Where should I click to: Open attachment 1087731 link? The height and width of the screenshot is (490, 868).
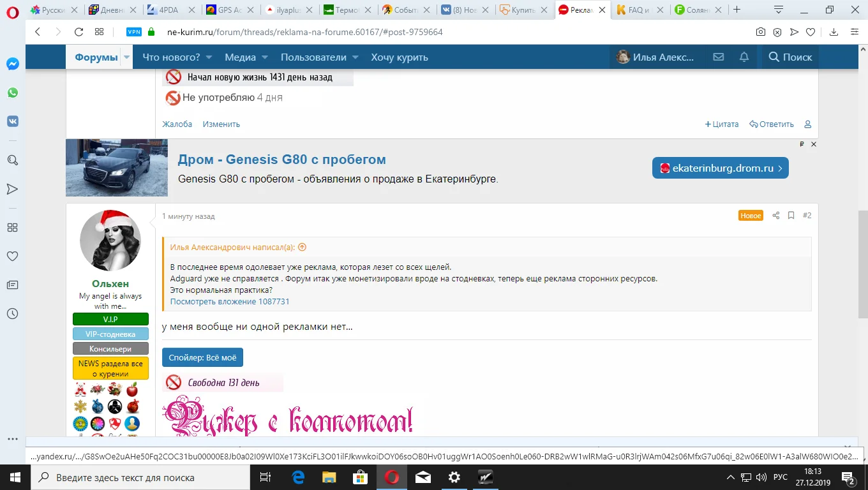coord(230,301)
